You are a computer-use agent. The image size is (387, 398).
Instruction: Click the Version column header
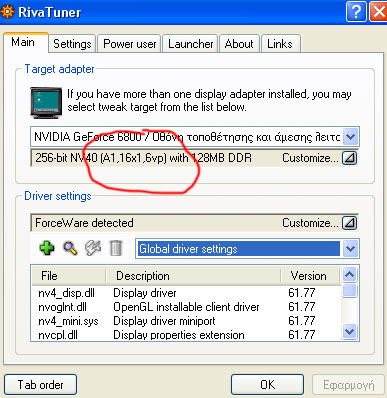[x=311, y=276]
